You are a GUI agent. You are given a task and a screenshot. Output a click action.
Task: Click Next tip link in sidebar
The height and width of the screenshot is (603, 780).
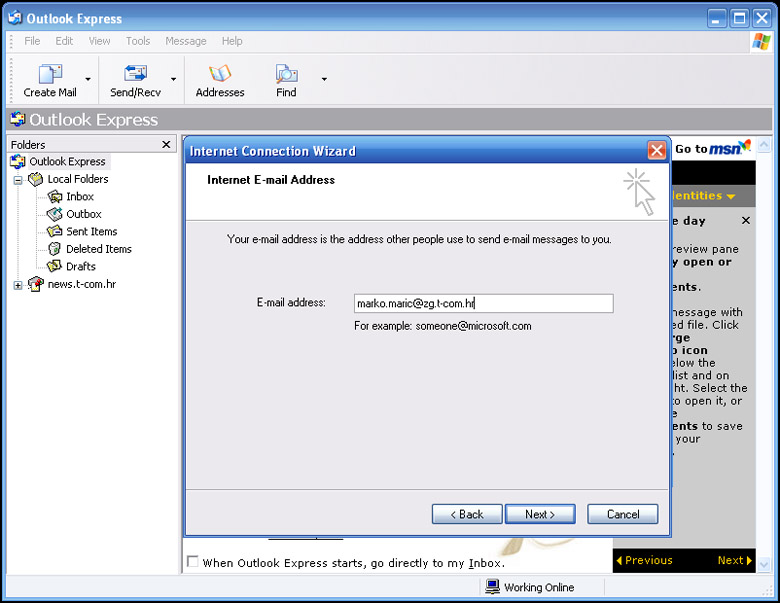point(735,560)
